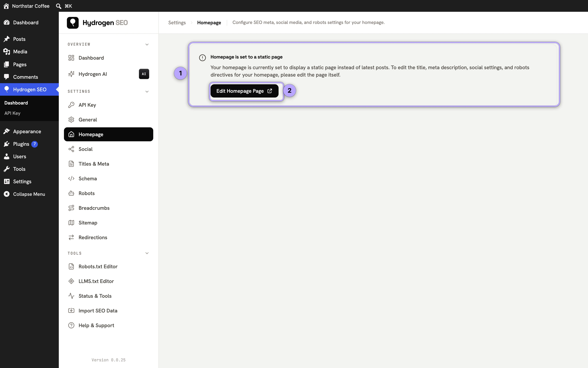Click the Northstar Coffee site name

31,6
